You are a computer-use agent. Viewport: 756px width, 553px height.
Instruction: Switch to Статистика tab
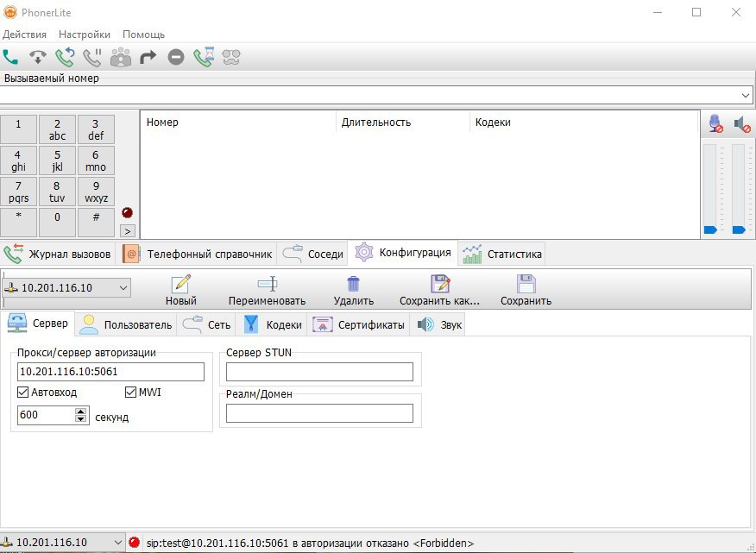(x=502, y=254)
